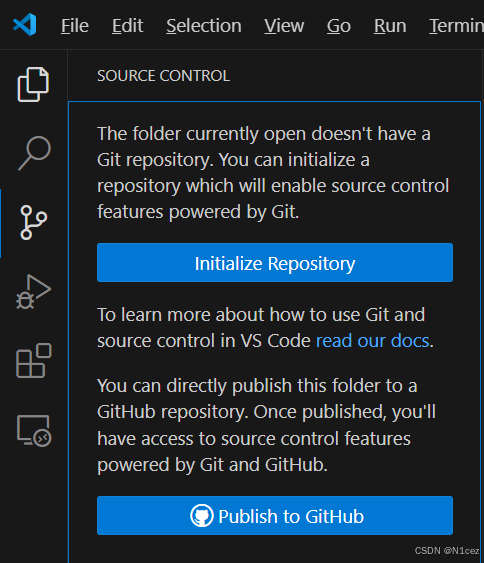Screen dimensions: 484x563
Task: Open the Run and Debug view
Action: (33, 292)
